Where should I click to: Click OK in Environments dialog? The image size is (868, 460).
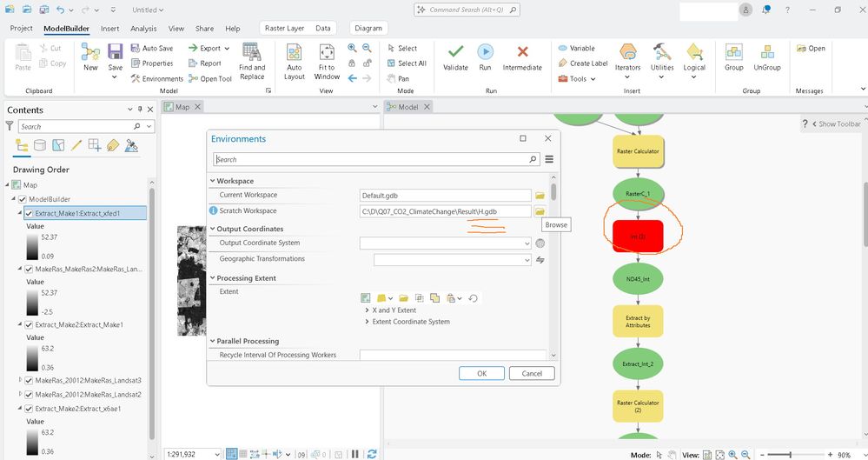pyautogui.click(x=481, y=373)
